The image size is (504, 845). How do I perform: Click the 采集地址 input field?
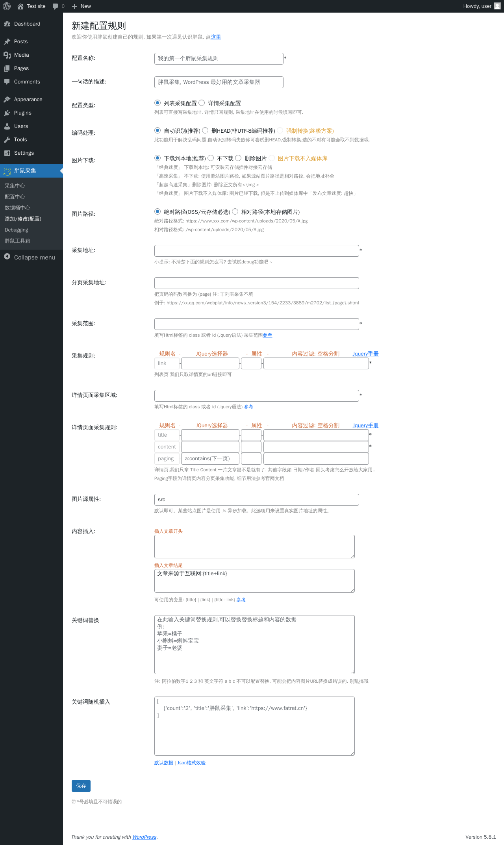pyautogui.click(x=257, y=251)
